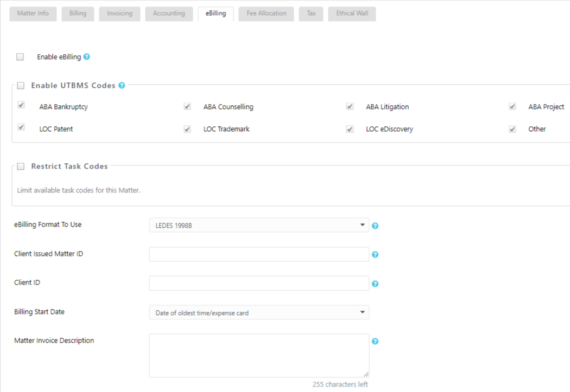Focus the Client ID text box
Image resolution: width=570 pixels, height=392 pixels.
pos(258,284)
